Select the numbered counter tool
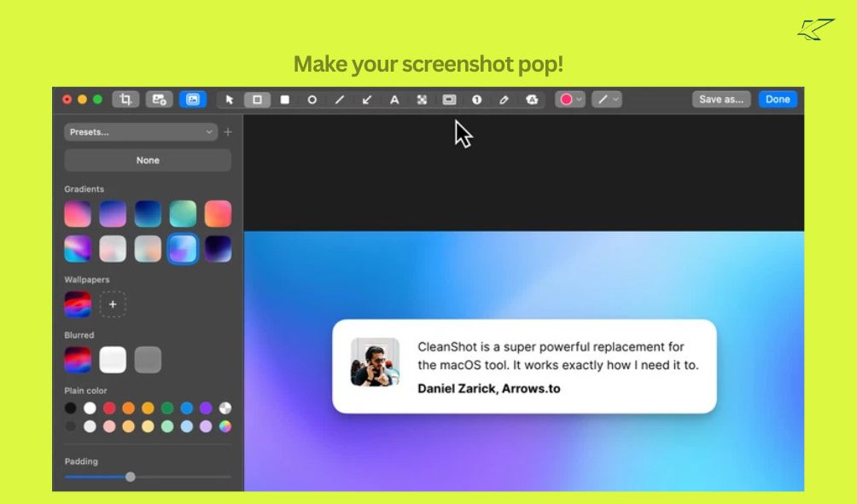This screenshot has width=857, height=504. click(x=476, y=100)
